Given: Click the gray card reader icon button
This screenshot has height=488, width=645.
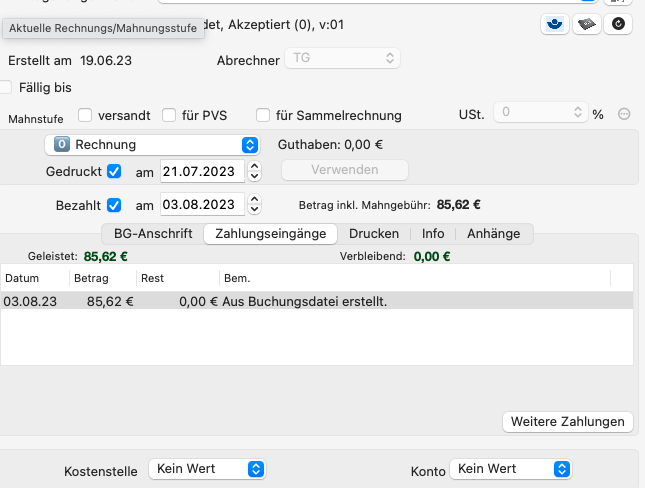Looking at the screenshot, I should click(587, 24).
